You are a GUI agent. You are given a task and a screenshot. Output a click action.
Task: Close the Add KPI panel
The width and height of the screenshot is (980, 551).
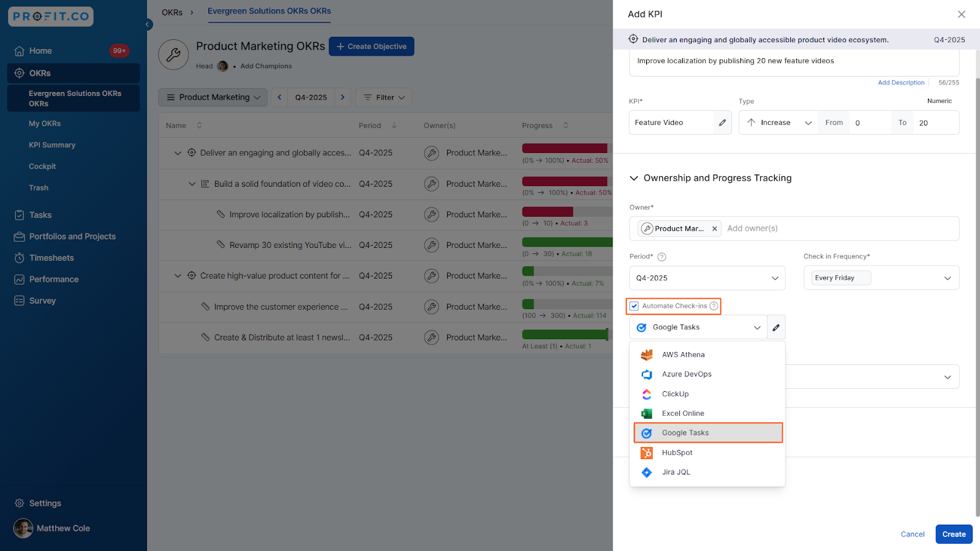tap(961, 14)
